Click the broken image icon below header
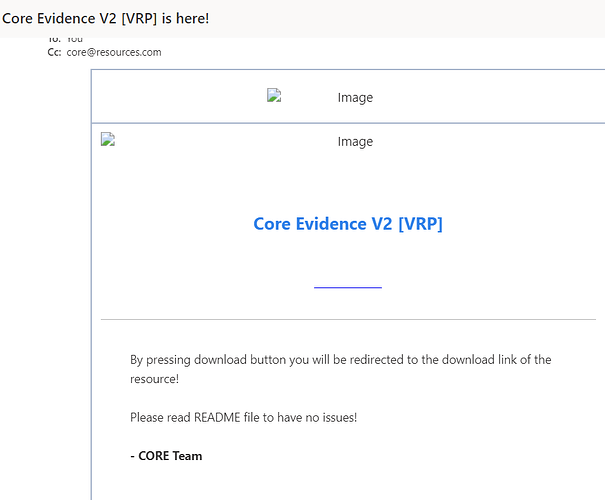Viewport: 605px width, 500px height. pyautogui.click(x=108, y=139)
